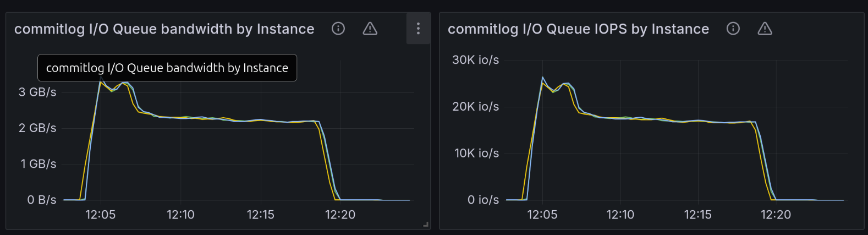Click 12:15 time label in IOPS panel
Image resolution: width=868 pixels, height=235 pixels.
tap(697, 215)
